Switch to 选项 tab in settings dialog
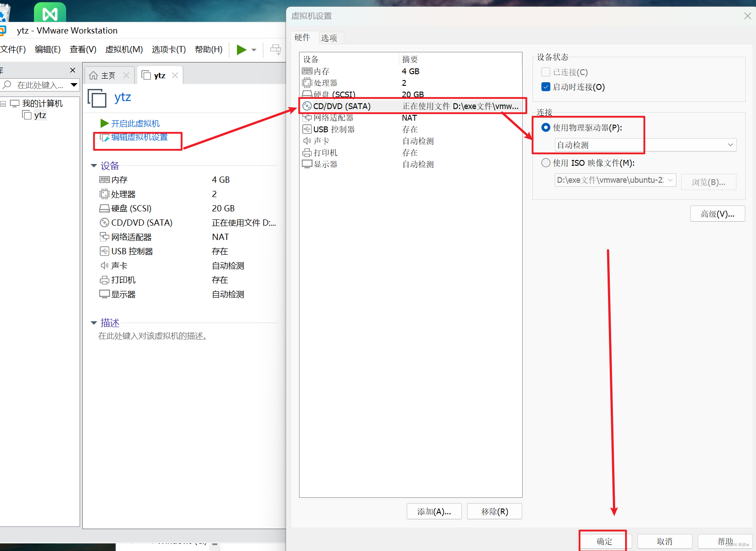756x551 pixels. [329, 38]
